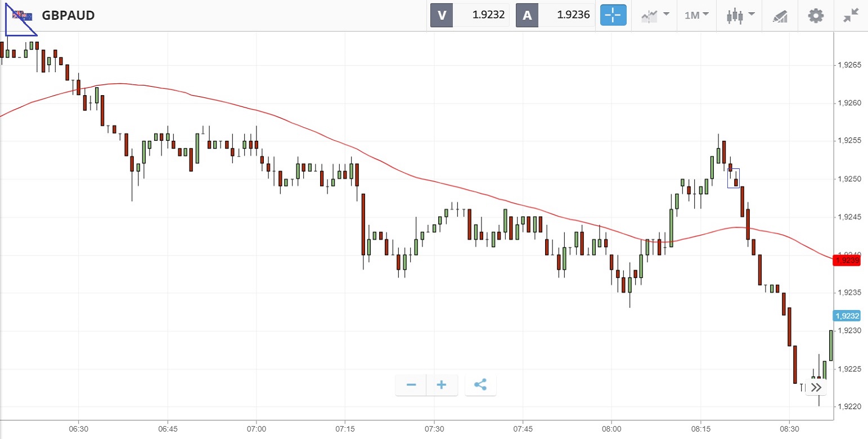Zoom in with the plus button
The width and height of the screenshot is (868, 439).
tap(442, 385)
